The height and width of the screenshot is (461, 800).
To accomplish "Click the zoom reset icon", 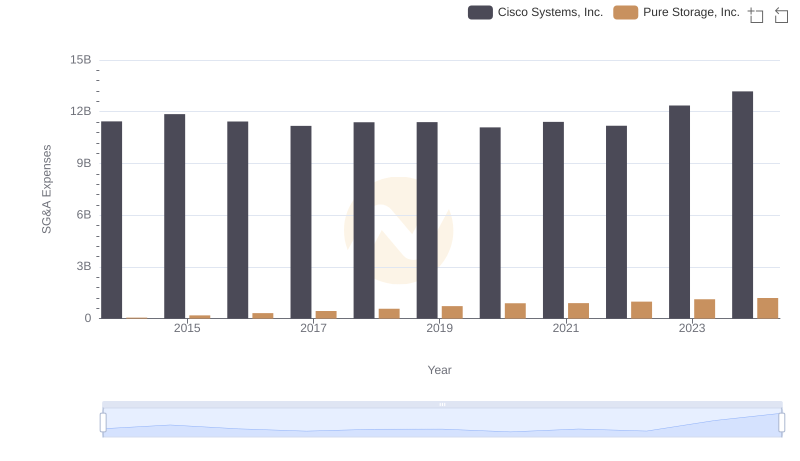I will pos(781,15).
